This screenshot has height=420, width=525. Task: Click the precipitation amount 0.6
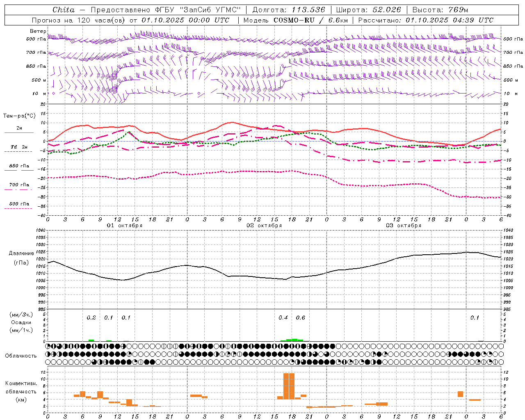pyautogui.click(x=301, y=318)
